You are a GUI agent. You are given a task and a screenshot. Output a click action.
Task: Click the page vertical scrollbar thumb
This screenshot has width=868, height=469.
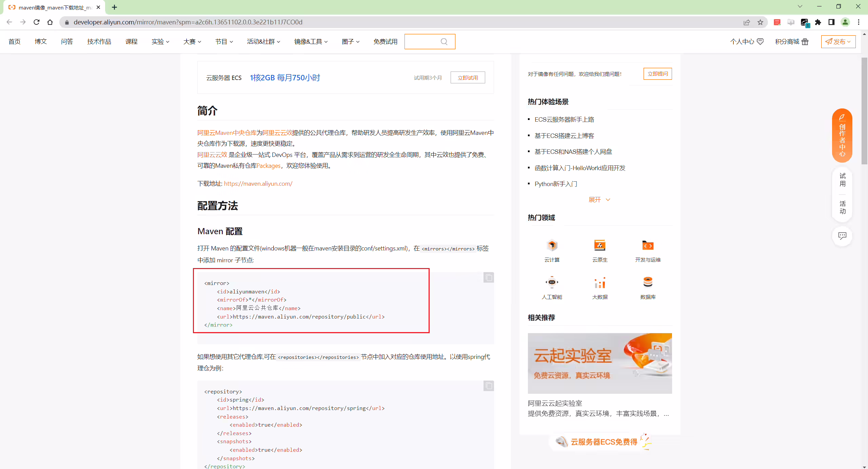pos(864,111)
